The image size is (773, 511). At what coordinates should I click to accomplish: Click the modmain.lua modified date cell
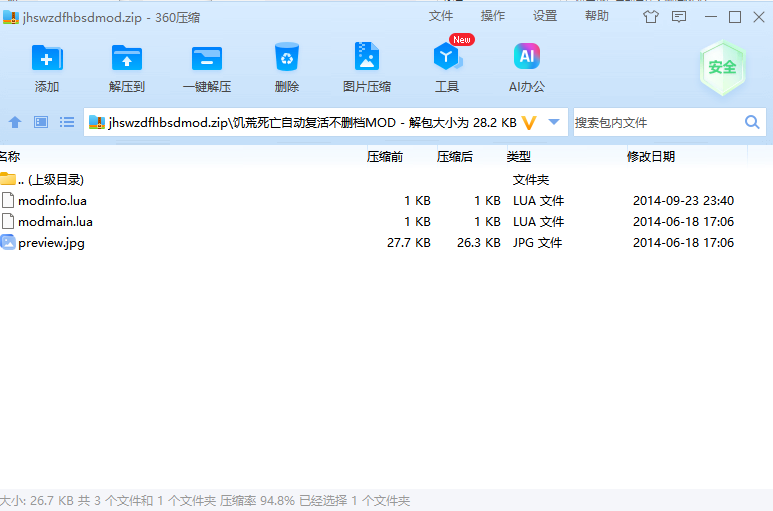tap(683, 222)
